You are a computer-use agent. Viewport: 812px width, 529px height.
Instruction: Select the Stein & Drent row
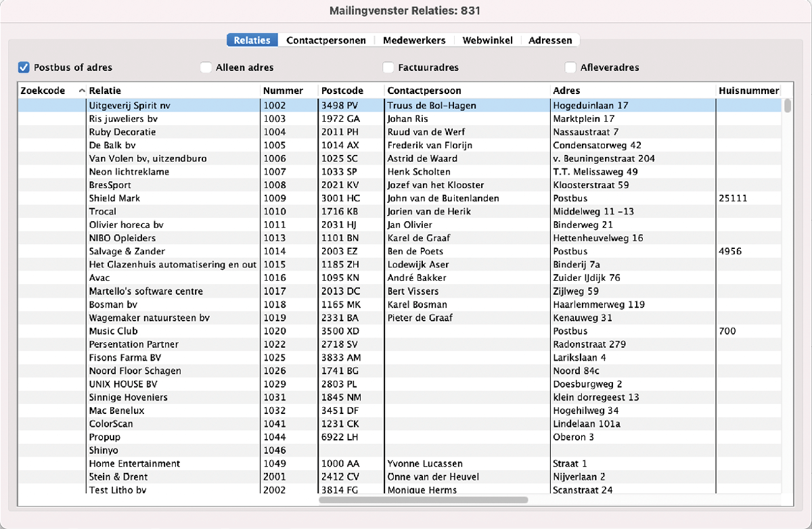(x=399, y=477)
